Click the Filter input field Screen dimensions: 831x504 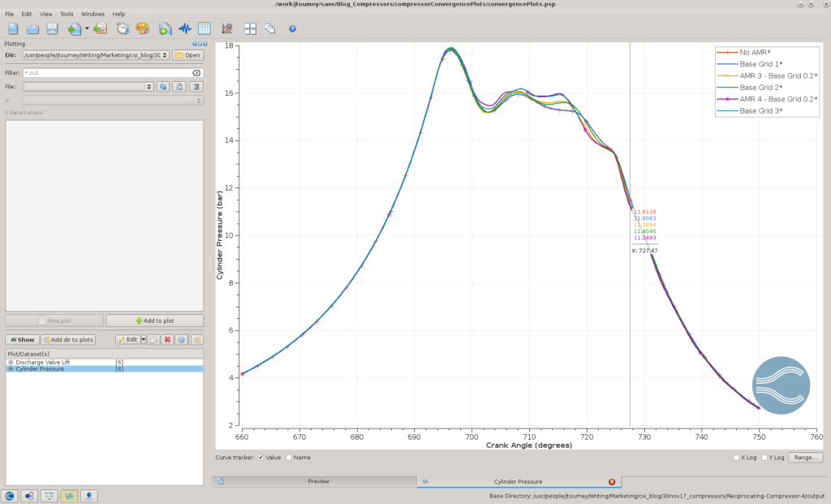click(112, 72)
